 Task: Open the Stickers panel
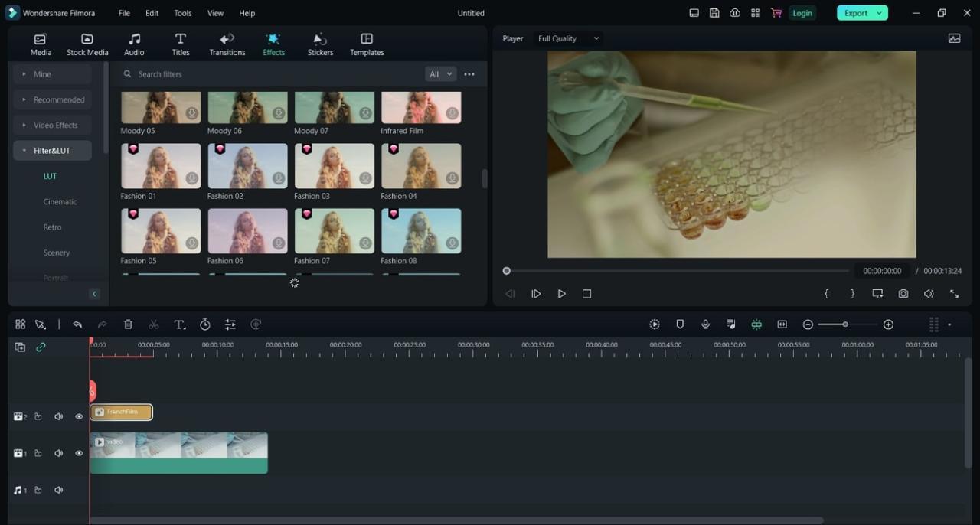(320, 43)
